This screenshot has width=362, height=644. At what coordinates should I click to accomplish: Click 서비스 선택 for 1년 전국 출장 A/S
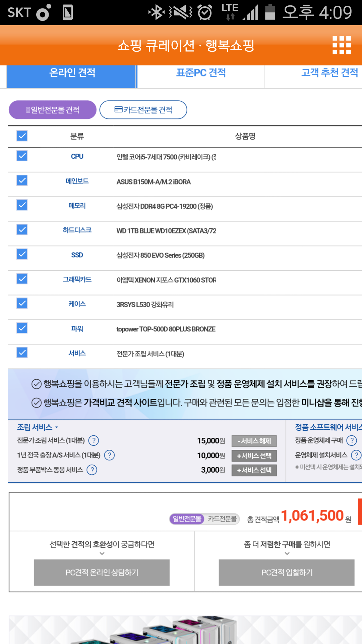[254, 455]
